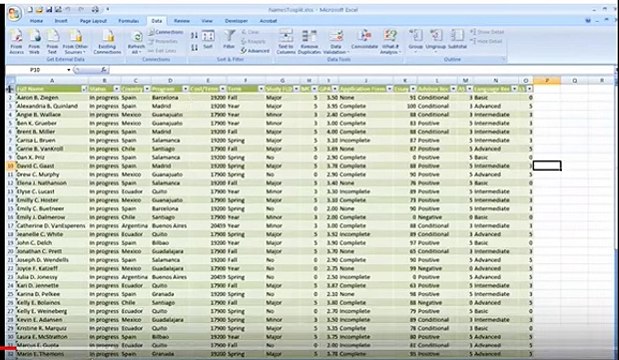Click the Subtotal icon

(457, 40)
